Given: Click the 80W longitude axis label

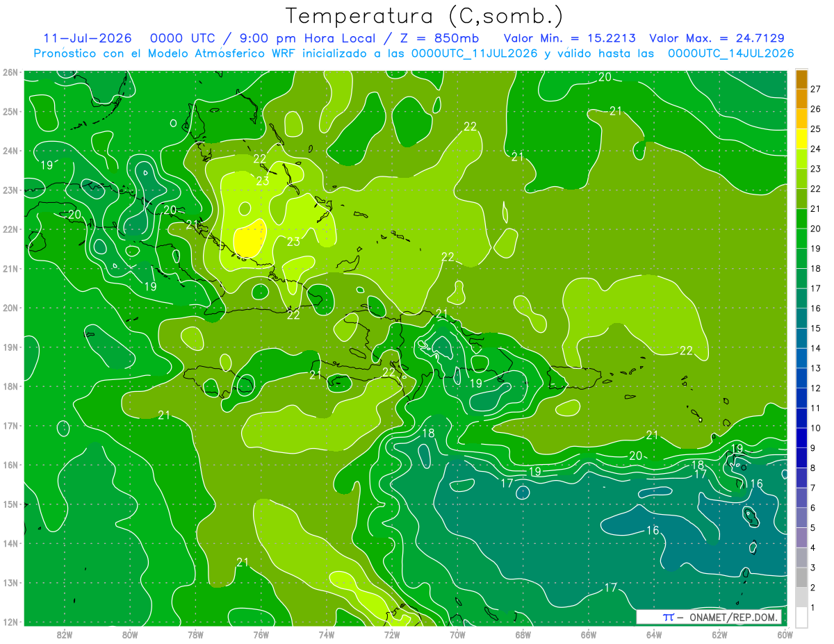Looking at the screenshot, I should [130, 634].
